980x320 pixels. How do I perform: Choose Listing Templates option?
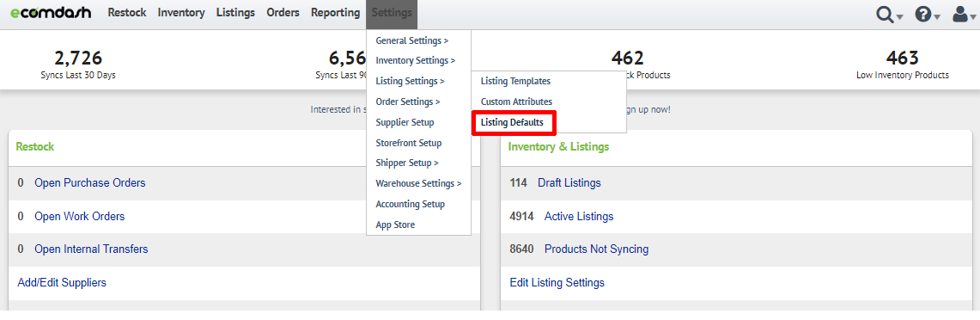pyautogui.click(x=515, y=82)
